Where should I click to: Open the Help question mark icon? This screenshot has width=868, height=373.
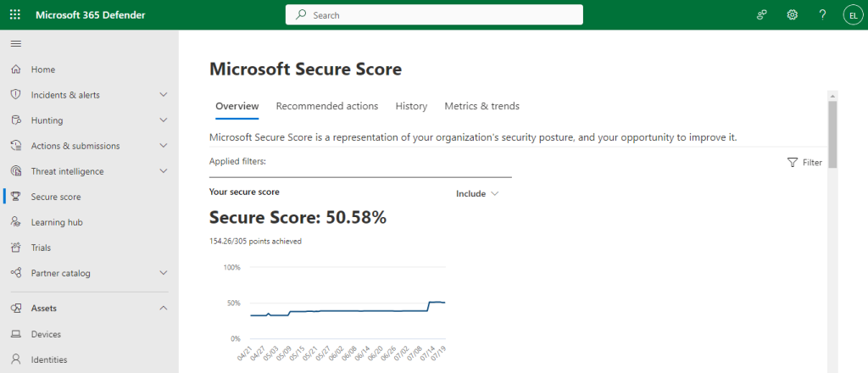coord(822,15)
